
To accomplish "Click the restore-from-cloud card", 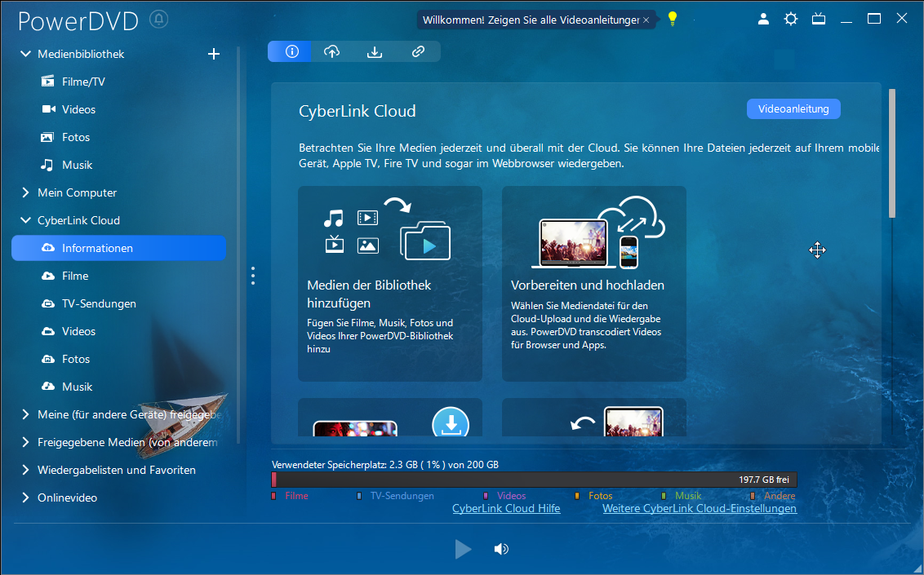I will [594, 418].
